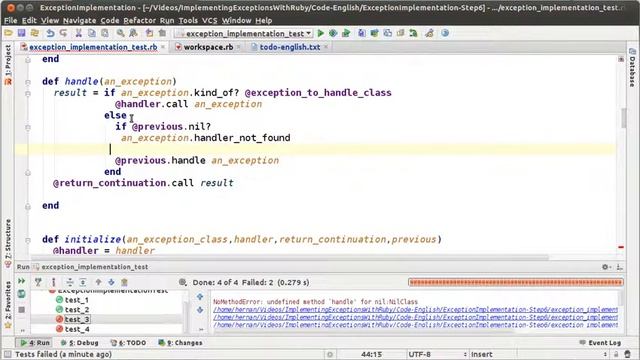Switch to exception_implementation_test.rb editor tab

click(x=93, y=47)
